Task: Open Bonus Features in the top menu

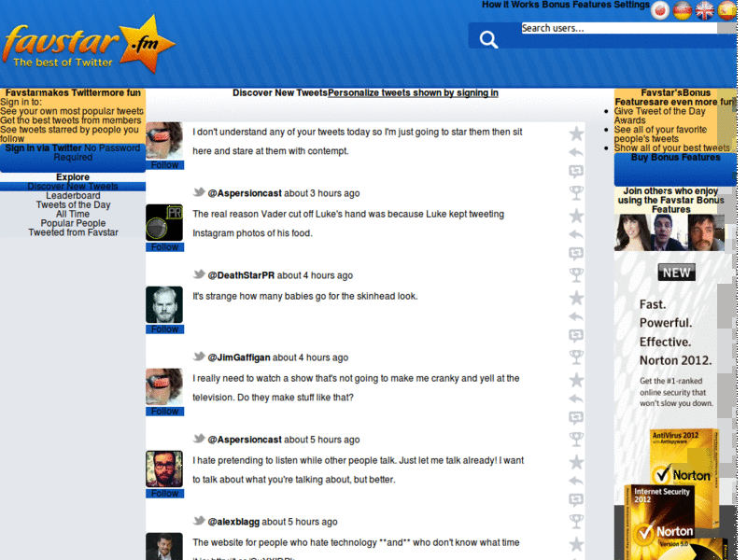Action: 576,5
